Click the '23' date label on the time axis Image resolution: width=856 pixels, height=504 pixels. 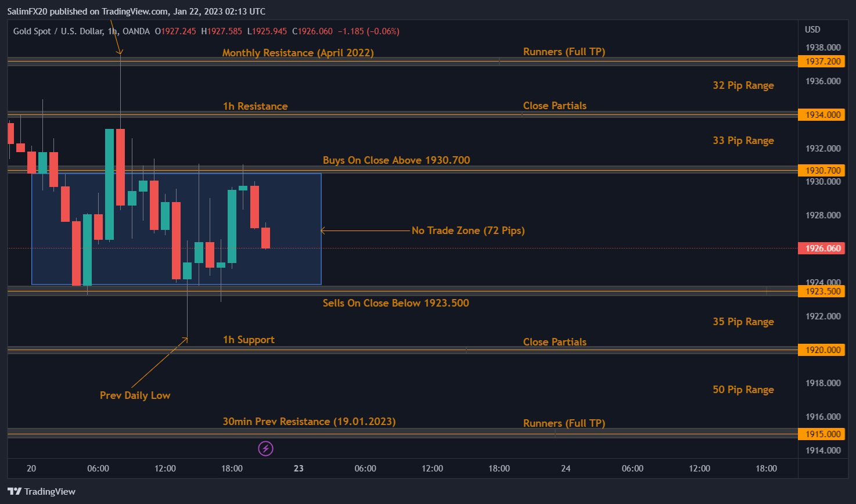pos(298,468)
